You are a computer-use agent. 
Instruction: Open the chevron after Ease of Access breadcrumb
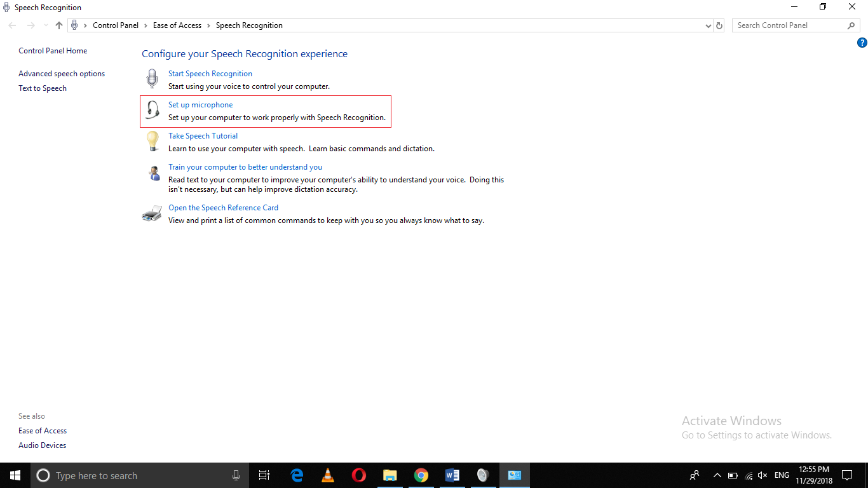pyautogui.click(x=207, y=25)
